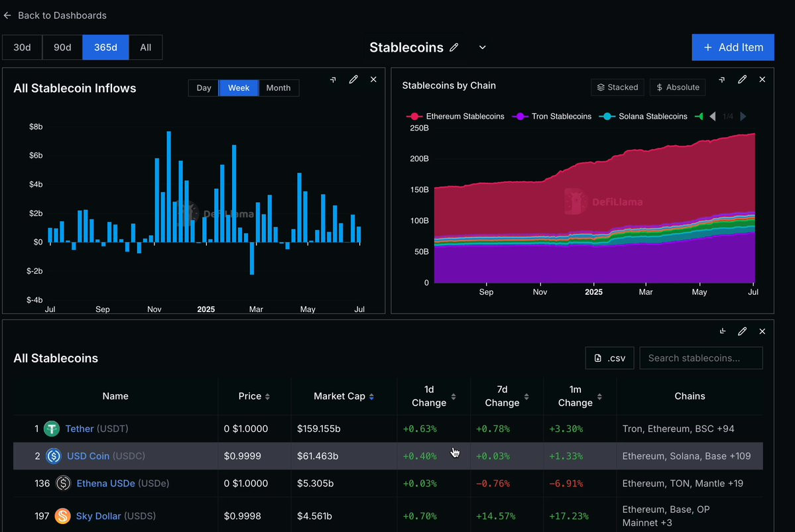Click the Tron Stablecoins purple legend swatch
The height and width of the screenshot is (532, 795).
(520, 117)
